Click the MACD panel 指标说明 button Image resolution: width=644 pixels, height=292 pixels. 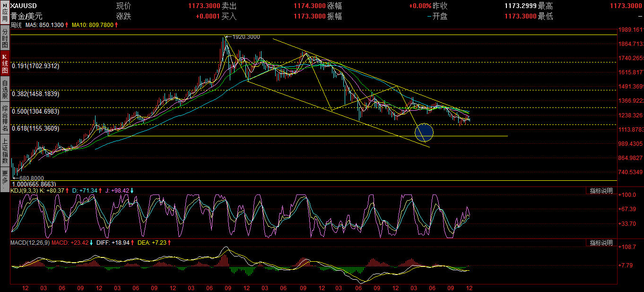click(x=601, y=243)
